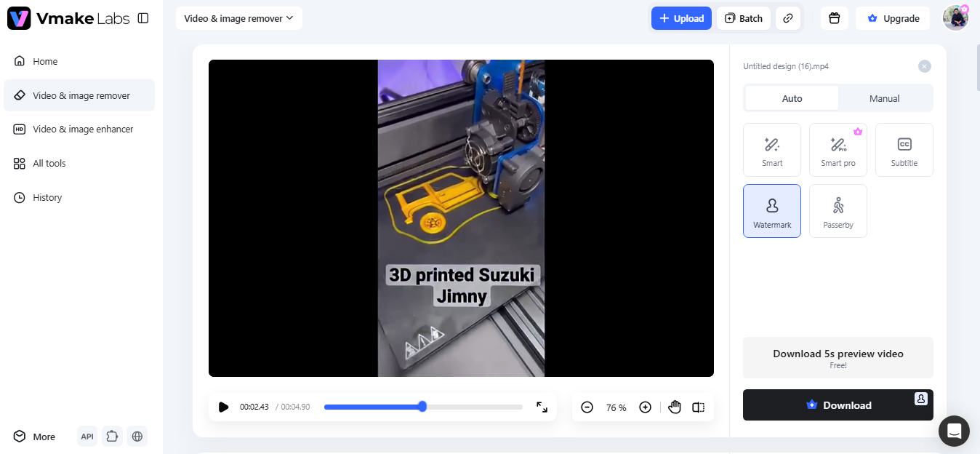980x454 pixels.
Task: Expand the More menu
Action: click(x=35, y=437)
